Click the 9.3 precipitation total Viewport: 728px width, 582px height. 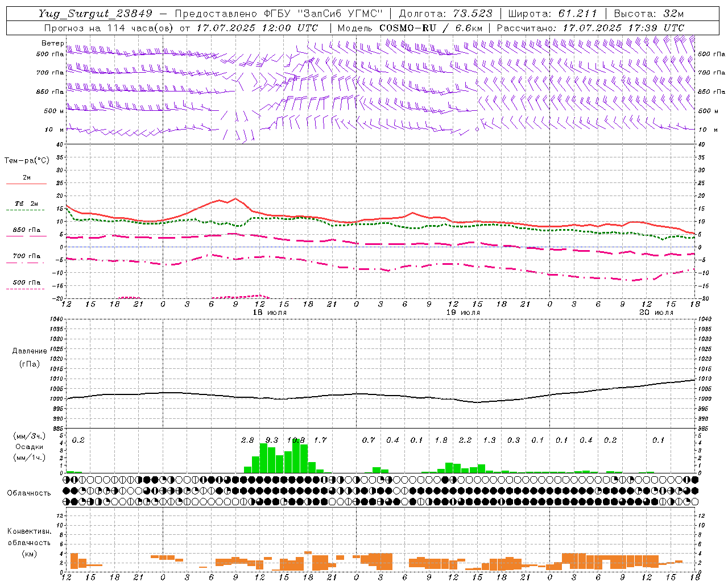click(x=272, y=440)
